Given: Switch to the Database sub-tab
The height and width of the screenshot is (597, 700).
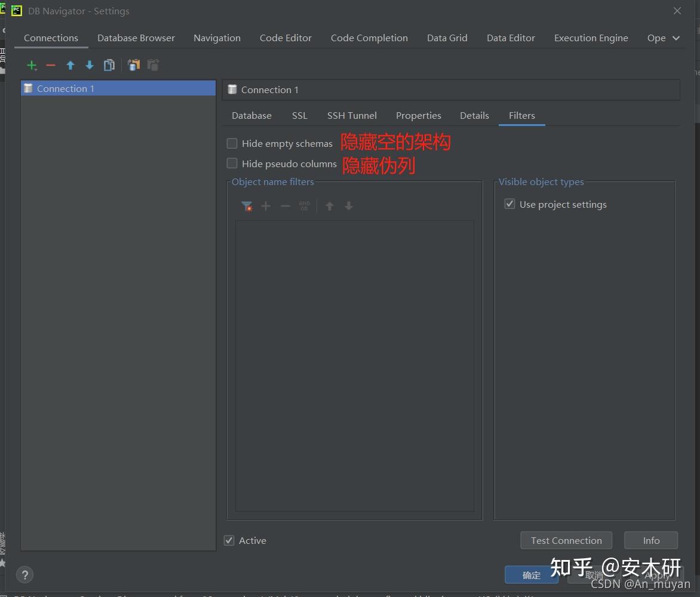Looking at the screenshot, I should (251, 116).
